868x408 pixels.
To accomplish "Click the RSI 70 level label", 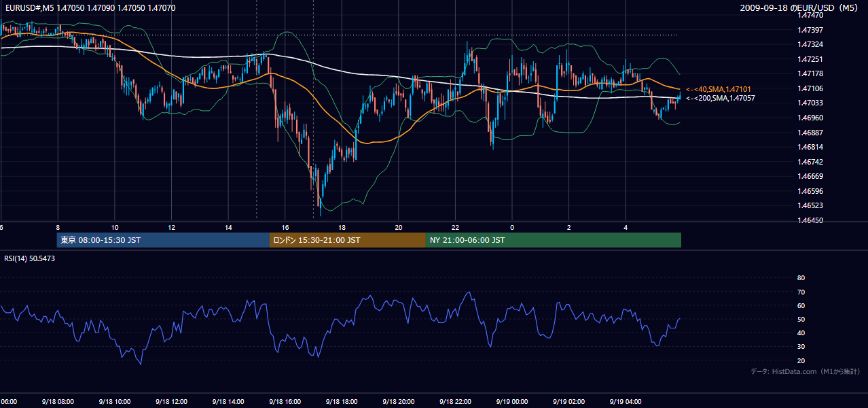I will click(x=801, y=292).
